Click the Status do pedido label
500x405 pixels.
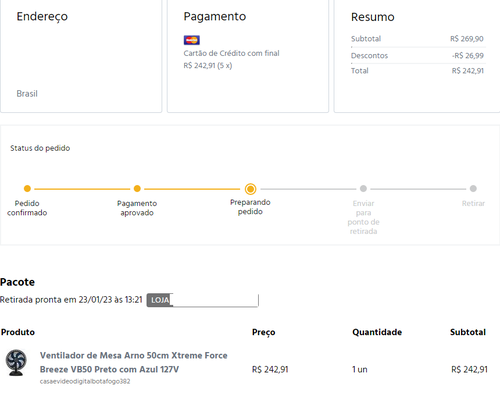[x=40, y=148]
